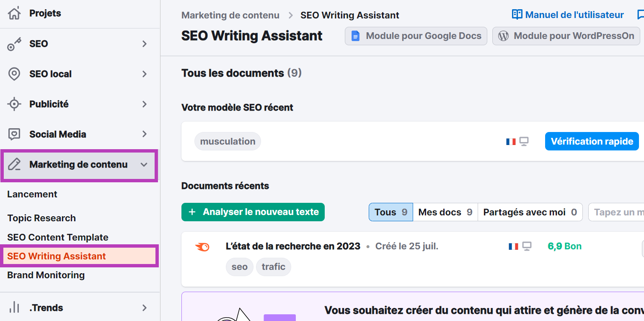The image size is (644, 321).
Task: Click the Documents récents heading
Action: (225, 186)
